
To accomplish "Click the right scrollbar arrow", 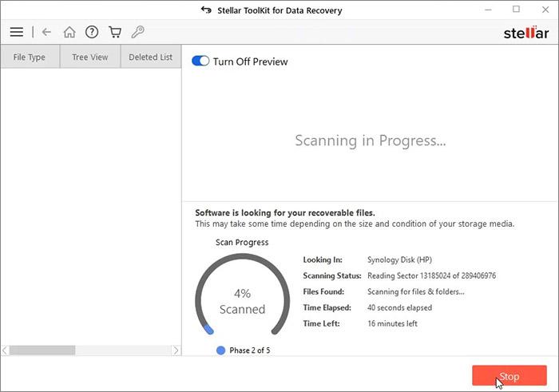I will click(x=176, y=350).
